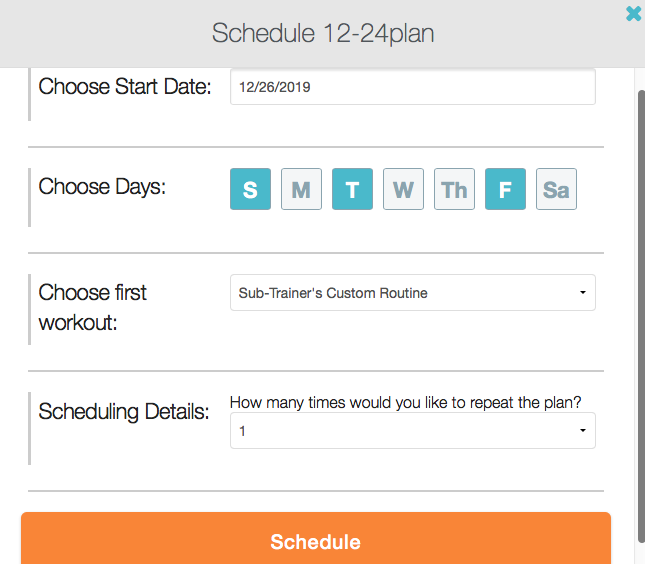Screen dimensions: 645x564
Task: Click the Choose Days label
Action: (x=102, y=186)
